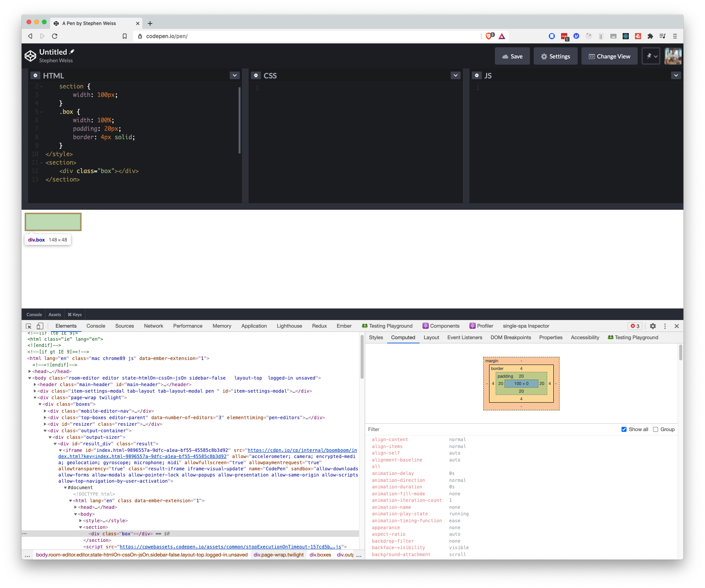Click the 100 × 0 content box in box model
Image resolution: width=705 pixels, height=588 pixels.
(521, 383)
